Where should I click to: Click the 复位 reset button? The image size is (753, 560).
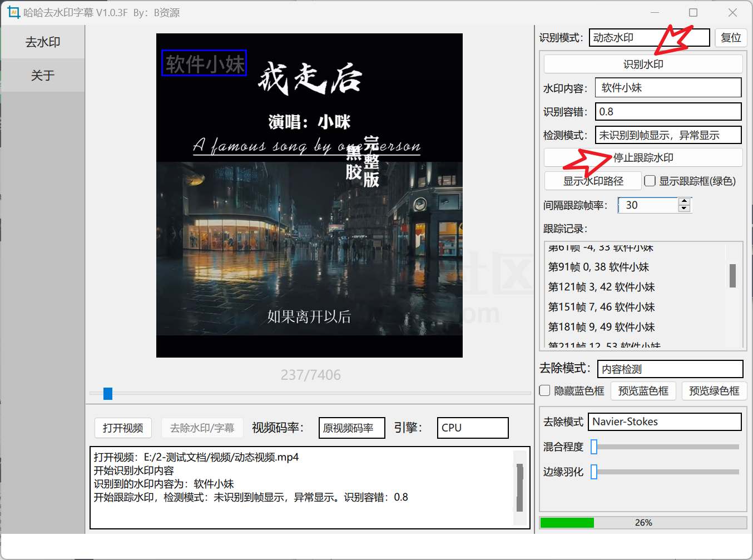point(731,37)
